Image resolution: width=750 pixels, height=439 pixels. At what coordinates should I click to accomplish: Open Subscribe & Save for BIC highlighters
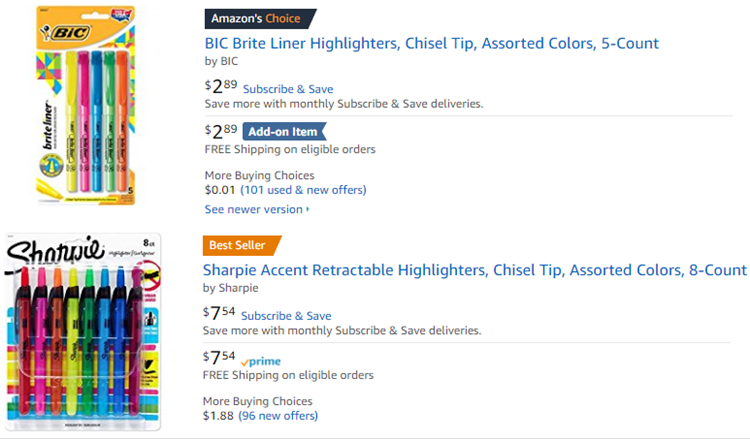pyautogui.click(x=288, y=89)
